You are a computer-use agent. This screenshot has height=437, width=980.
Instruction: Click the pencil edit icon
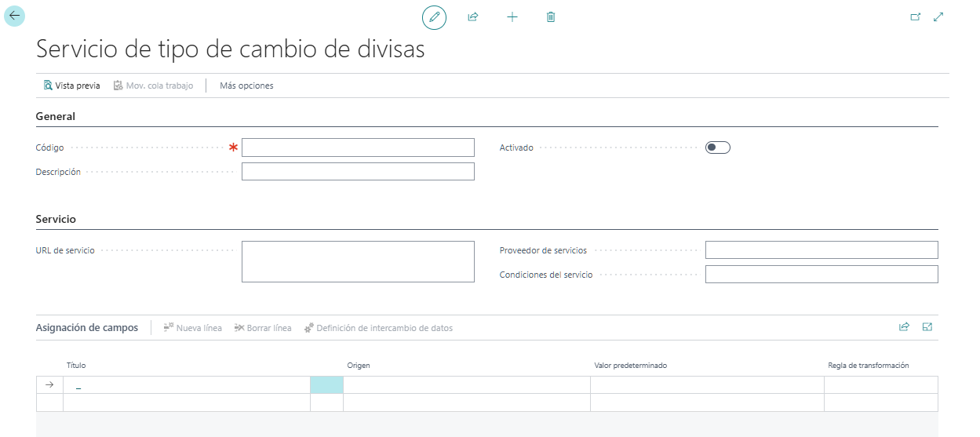434,16
